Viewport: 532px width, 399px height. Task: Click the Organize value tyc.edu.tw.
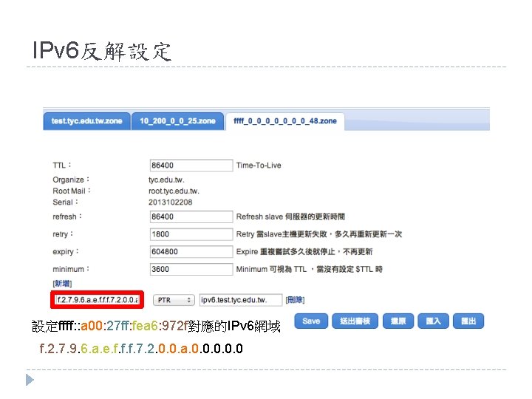click(x=166, y=180)
